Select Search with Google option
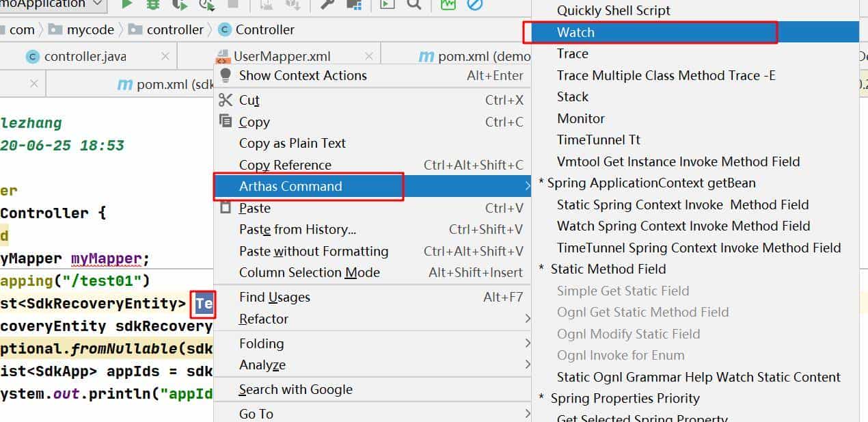 point(295,389)
